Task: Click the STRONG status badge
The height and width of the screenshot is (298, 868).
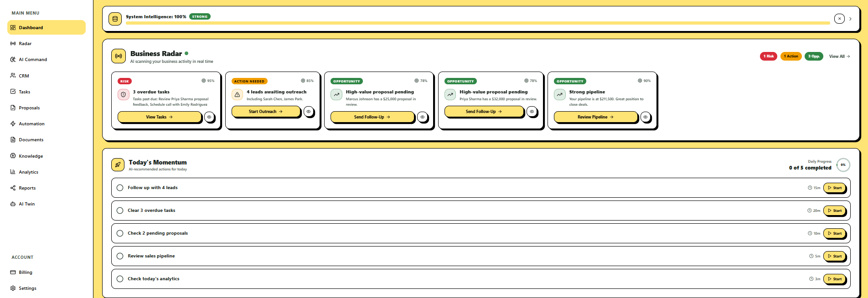Action: pos(200,16)
